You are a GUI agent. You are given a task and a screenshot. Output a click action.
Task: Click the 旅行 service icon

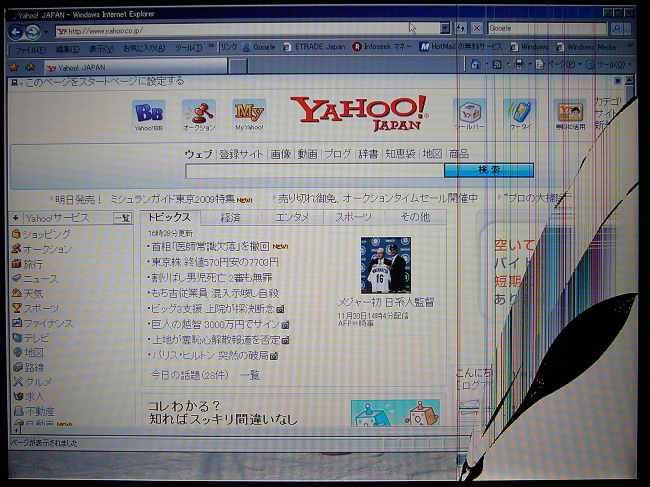[x=16, y=264]
